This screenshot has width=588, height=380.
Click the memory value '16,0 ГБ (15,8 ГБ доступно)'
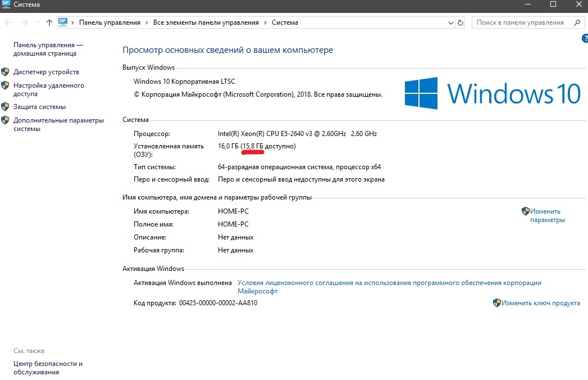click(x=257, y=146)
